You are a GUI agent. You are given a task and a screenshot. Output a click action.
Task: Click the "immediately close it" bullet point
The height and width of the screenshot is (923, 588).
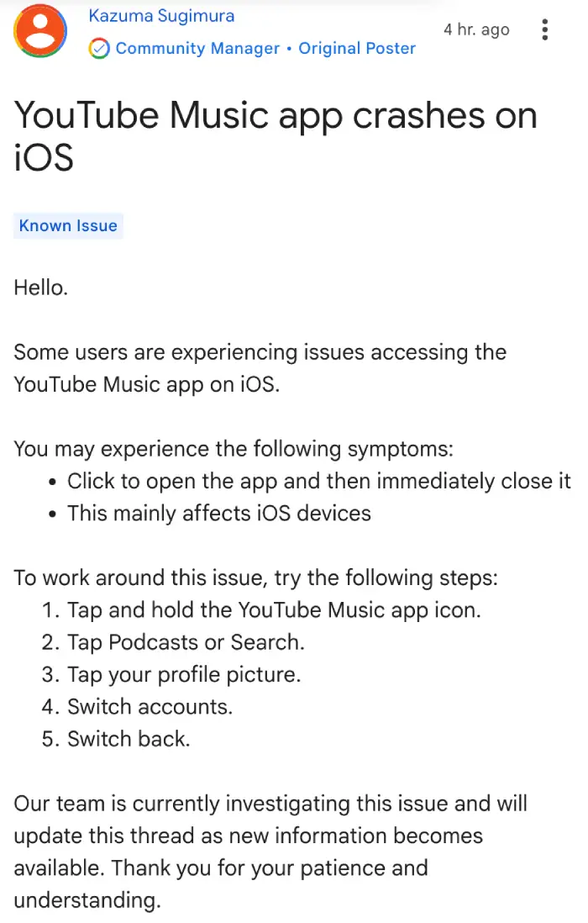coord(319,481)
